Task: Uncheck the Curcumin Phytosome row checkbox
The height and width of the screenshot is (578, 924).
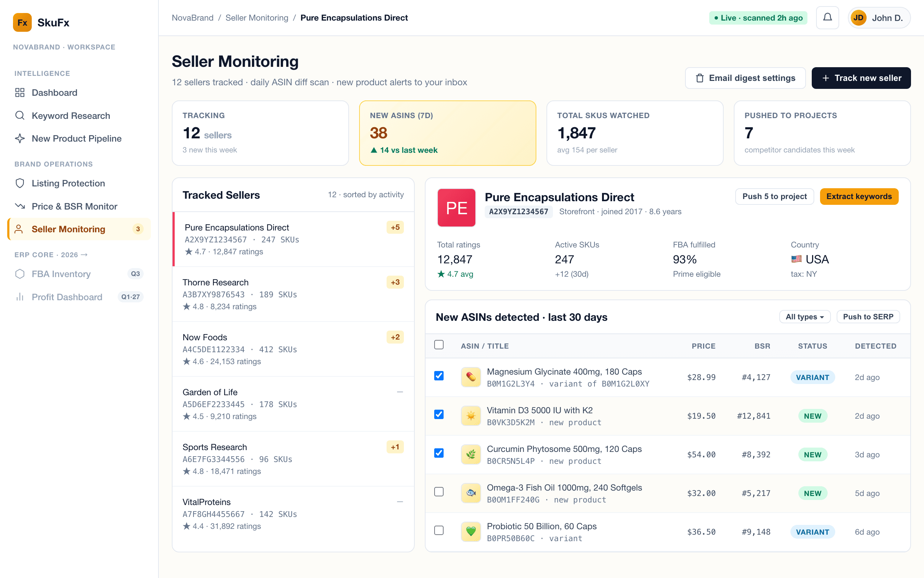Action: tap(439, 453)
